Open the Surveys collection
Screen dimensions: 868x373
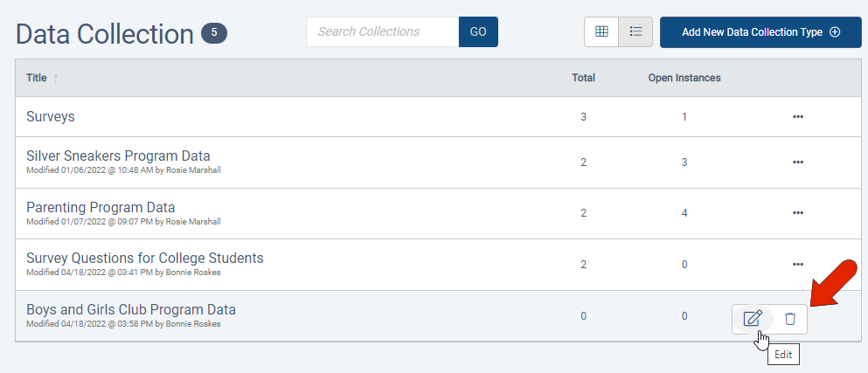click(x=51, y=116)
